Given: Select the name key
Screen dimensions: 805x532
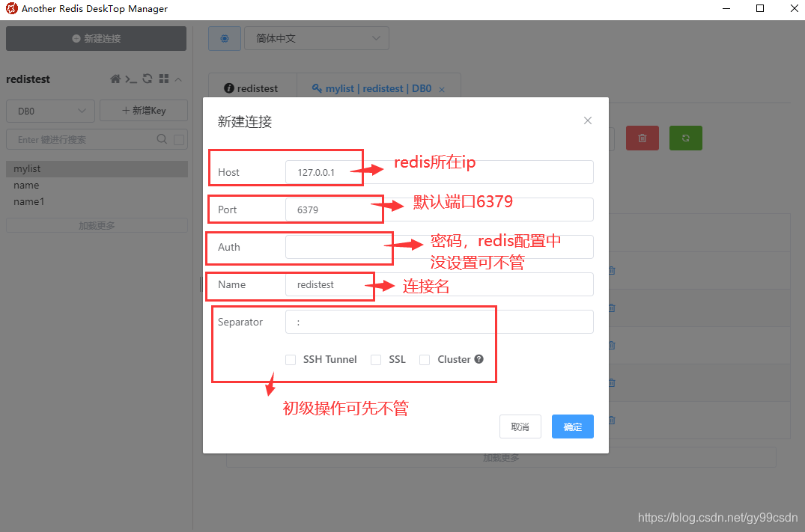Looking at the screenshot, I should click(x=97, y=186).
